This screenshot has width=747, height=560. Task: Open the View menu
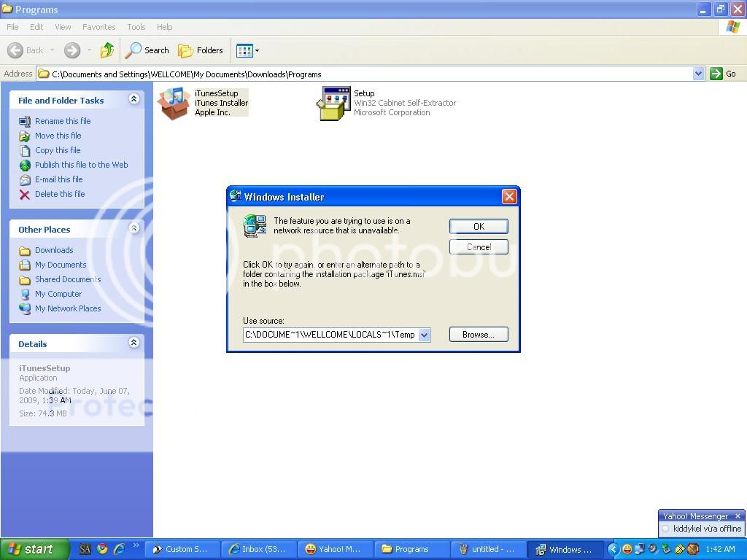click(x=63, y=27)
